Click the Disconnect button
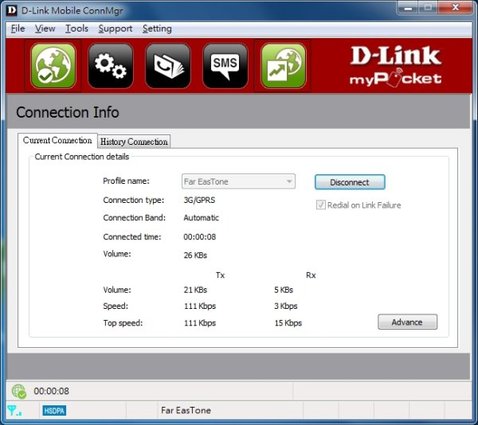Image resolution: width=478 pixels, height=425 pixels. 350,182
